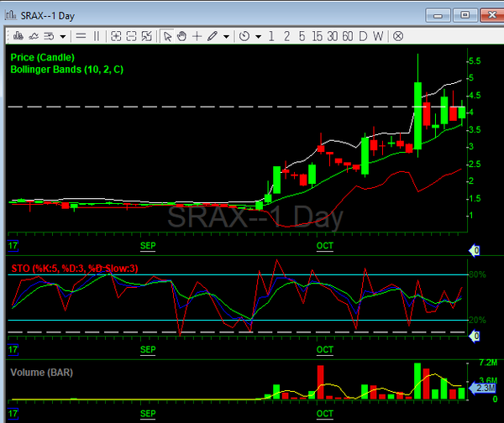Click the clock time interval icon
This screenshot has height=423, width=504.
pyautogui.click(x=244, y=36)
